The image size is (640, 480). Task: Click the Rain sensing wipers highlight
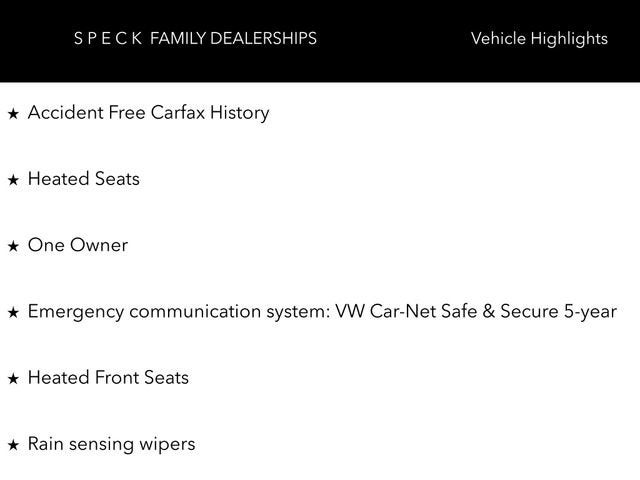coord(111,443)
